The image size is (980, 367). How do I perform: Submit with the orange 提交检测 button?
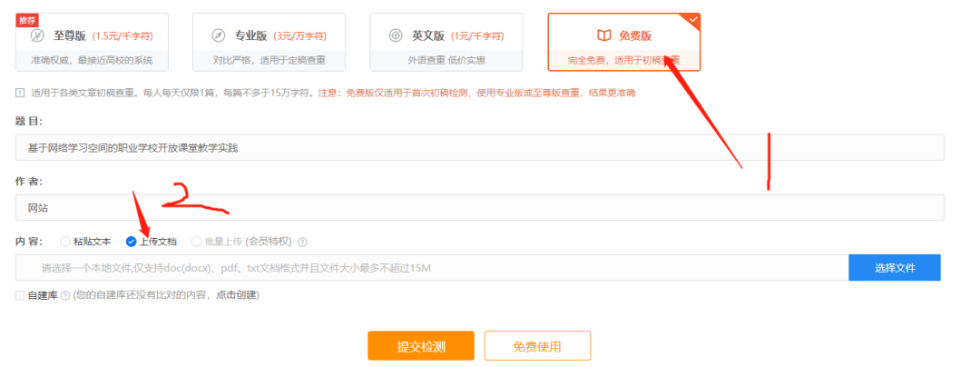tap(421, 346)
